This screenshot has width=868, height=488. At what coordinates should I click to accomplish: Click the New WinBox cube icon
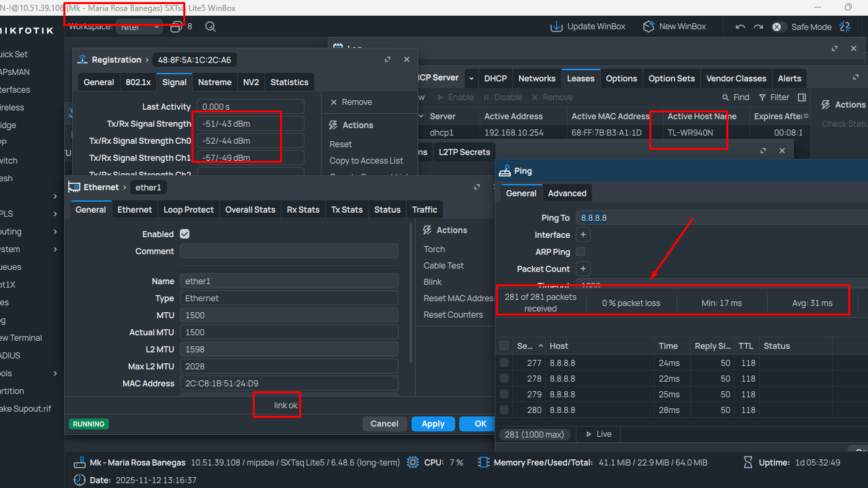click(x=649, y=27)
